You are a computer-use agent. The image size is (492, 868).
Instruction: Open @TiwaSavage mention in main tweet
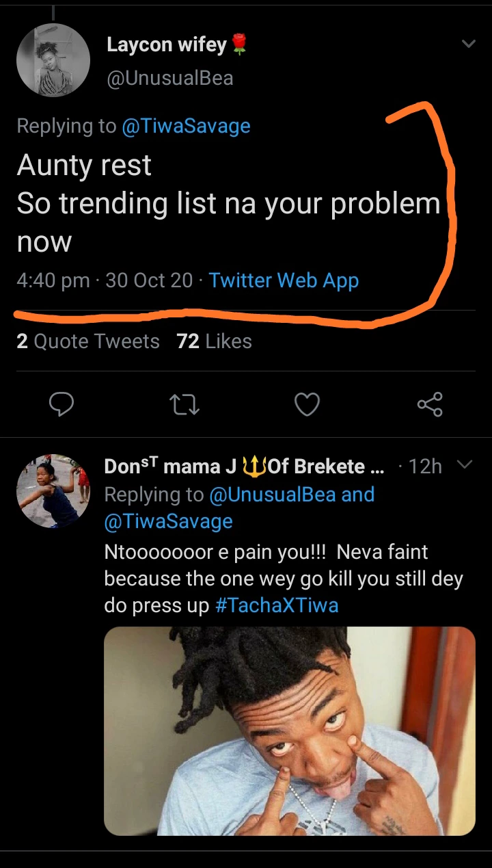(x=186, y=126)
